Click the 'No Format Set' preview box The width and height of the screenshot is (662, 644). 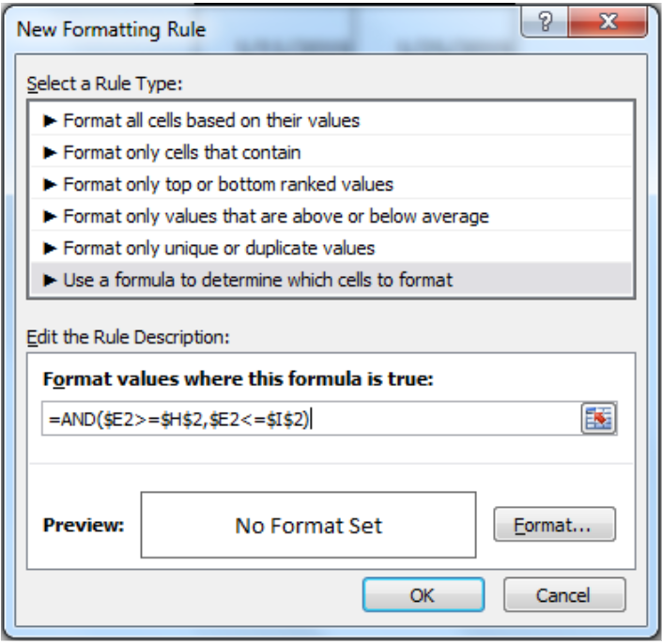309,525
